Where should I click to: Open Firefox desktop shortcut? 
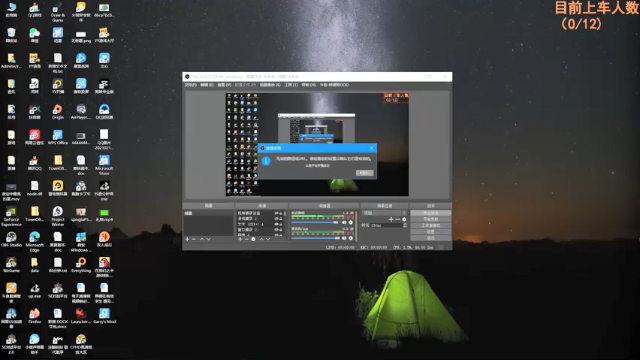click(34, 316)
